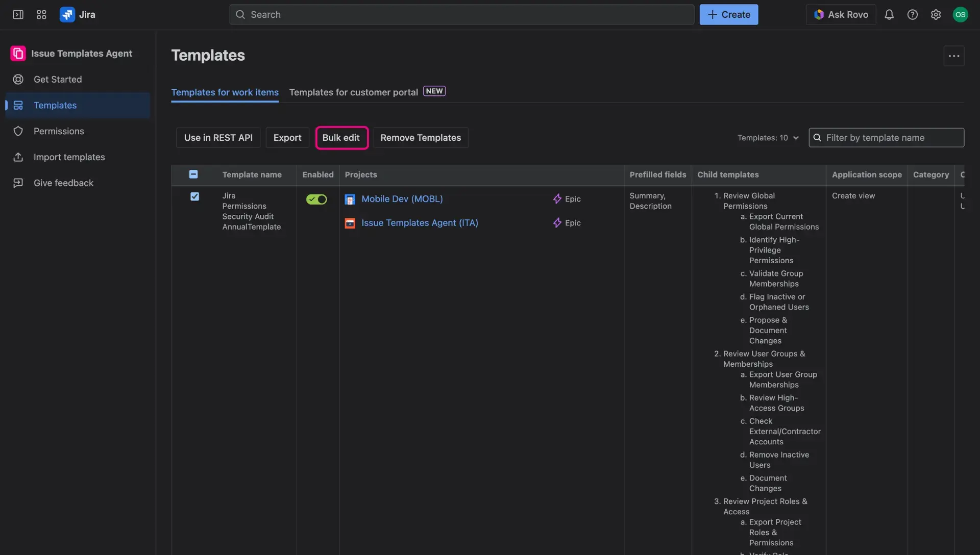Open the Mobile Dev (MOBL) project link

click(402, 199)
